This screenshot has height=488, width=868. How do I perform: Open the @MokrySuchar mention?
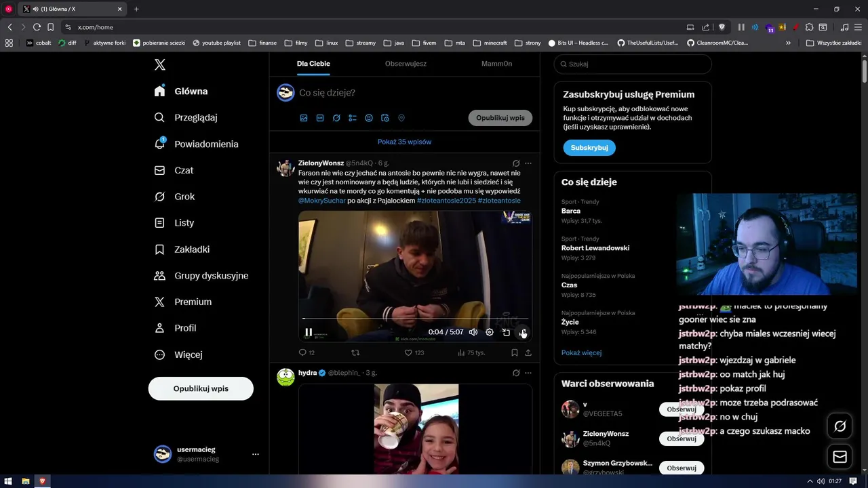(x=322, y=201)
